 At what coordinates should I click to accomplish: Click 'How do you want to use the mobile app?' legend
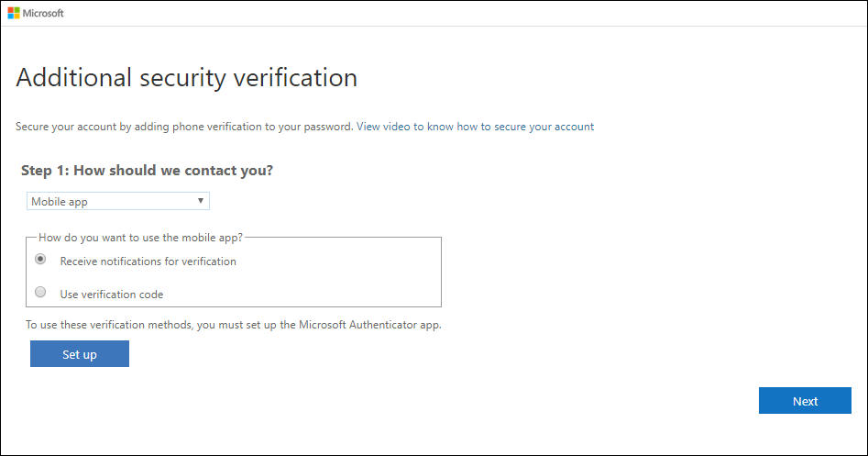pyautogui.click(x=140, y=238)
